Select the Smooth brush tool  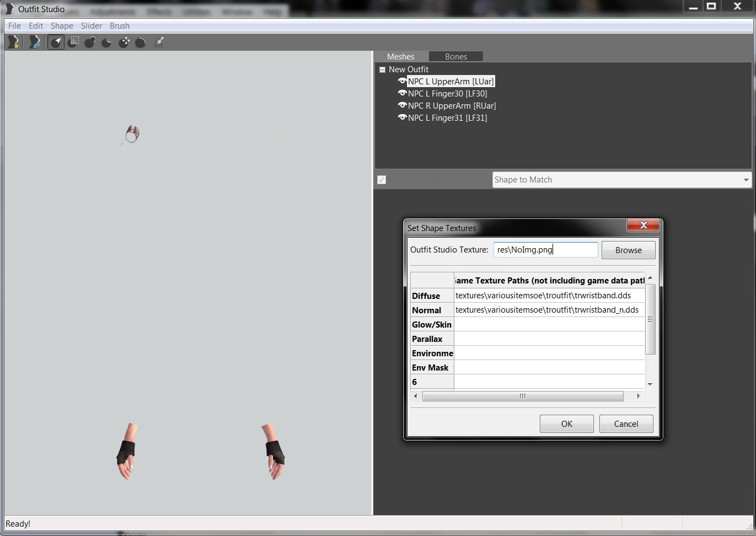click(x=141, y=42)
